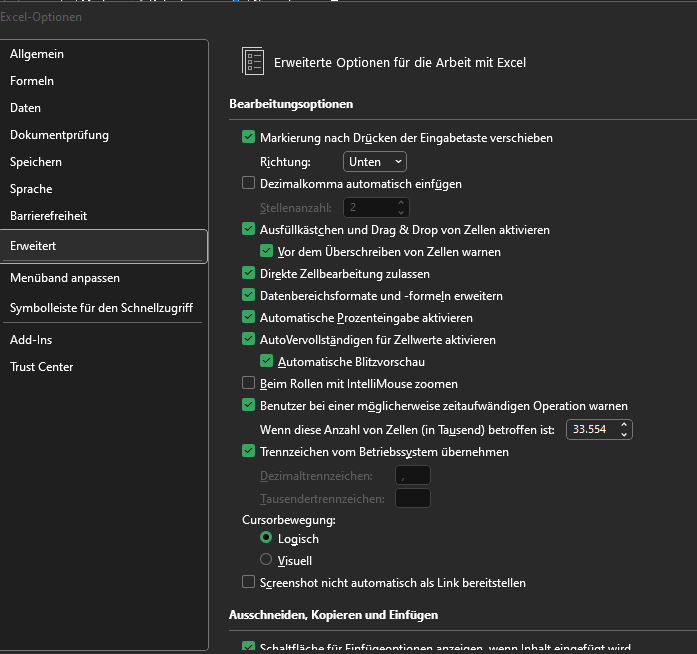Viewport: 697px width, 654px height.
Task: Enable Dezimalkomma automatisch einfügen
Action: (248, 183)
